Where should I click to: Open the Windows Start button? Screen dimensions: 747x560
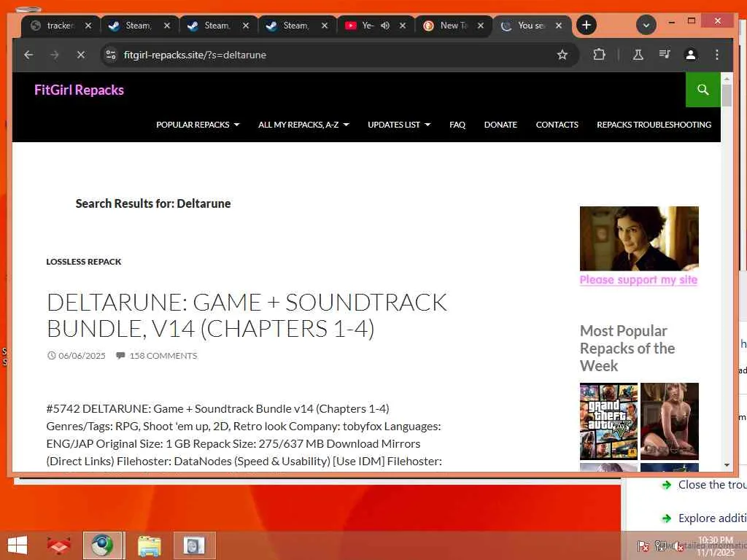[x=18, y=545]
